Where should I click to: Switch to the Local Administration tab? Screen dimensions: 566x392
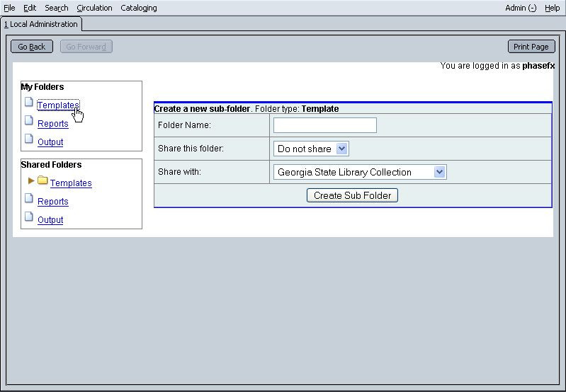41,24
